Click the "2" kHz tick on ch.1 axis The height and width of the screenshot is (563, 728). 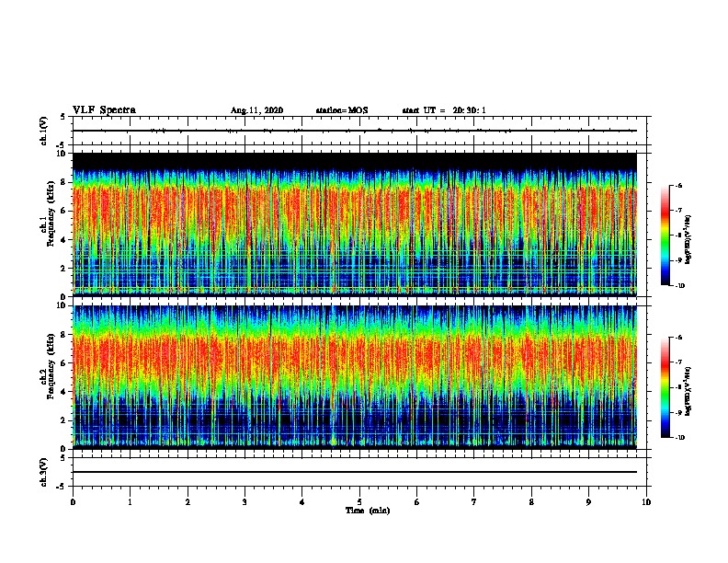click(63, 269)
